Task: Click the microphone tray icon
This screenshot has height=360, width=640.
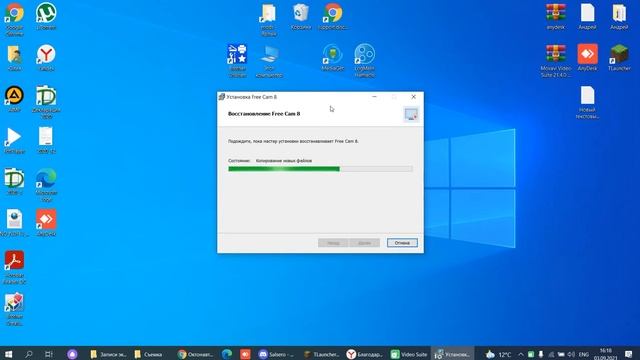Action: click(x=541, y=354)
